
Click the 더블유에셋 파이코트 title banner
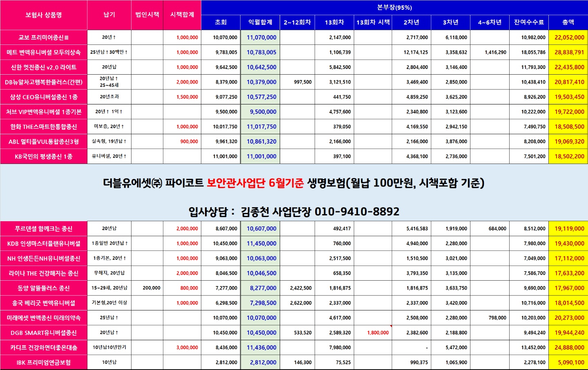(x=294, y=183)
